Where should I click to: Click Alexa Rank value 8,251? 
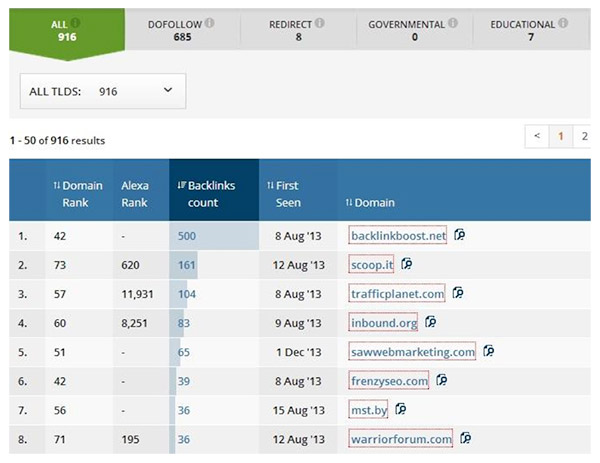134,323
